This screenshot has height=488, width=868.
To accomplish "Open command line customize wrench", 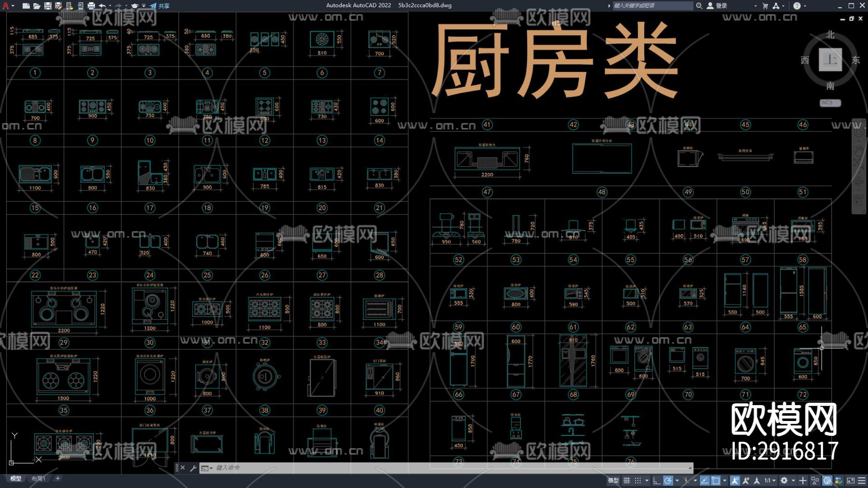I will (x=193, y=468).
